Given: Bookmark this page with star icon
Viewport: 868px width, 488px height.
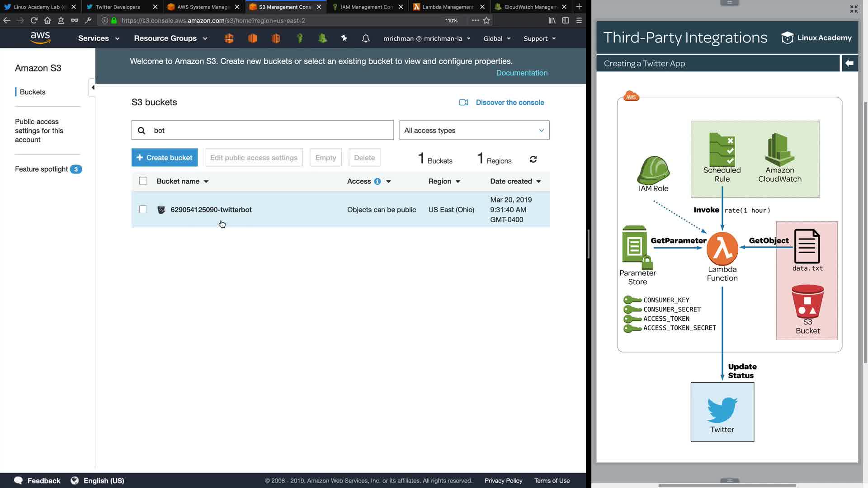Looking at the screenshot, I should click(x=486, y=20).
